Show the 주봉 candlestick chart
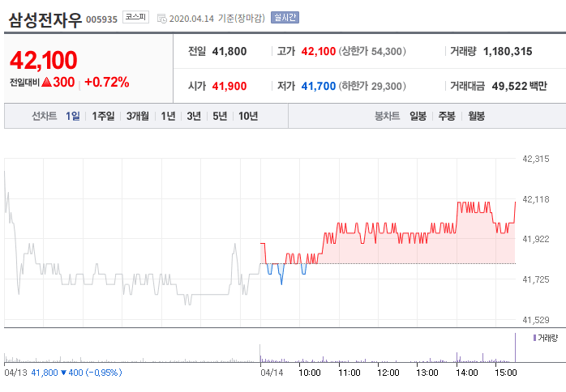Screen dimensions: 566x392 447,117
